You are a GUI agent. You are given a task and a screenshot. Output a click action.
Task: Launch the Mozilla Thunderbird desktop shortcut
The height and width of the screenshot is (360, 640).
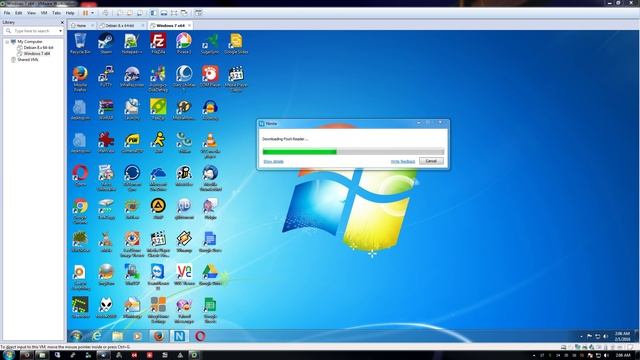(210, 178)
